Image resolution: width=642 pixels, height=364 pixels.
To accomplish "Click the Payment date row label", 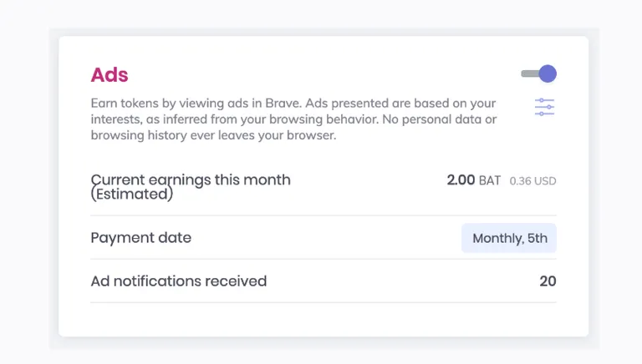I will 140,238.
